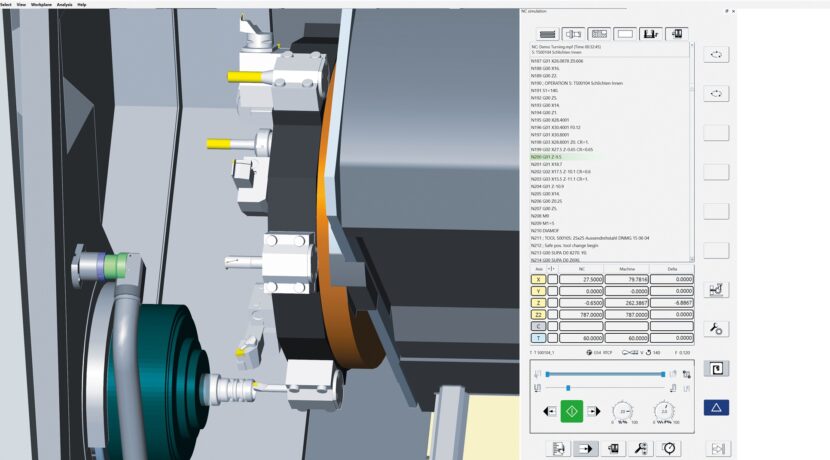Click the far right icon on the progress slider row

pyautogui.click(x=687, y=374)
